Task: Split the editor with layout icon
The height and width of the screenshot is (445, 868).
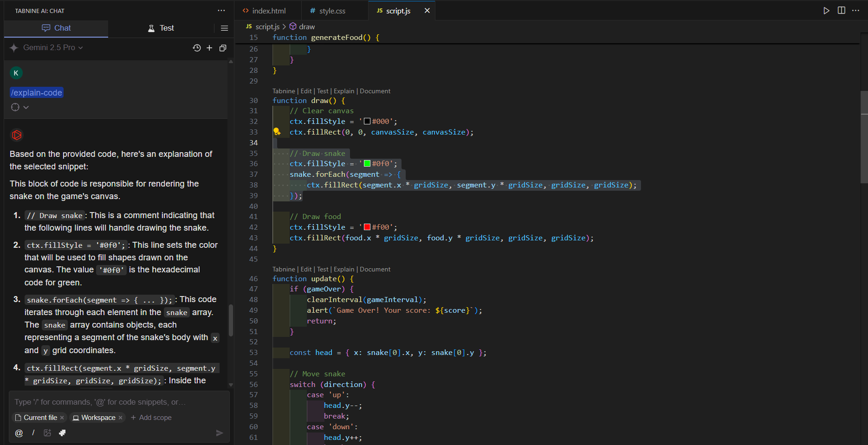Action: click(841, 11)
